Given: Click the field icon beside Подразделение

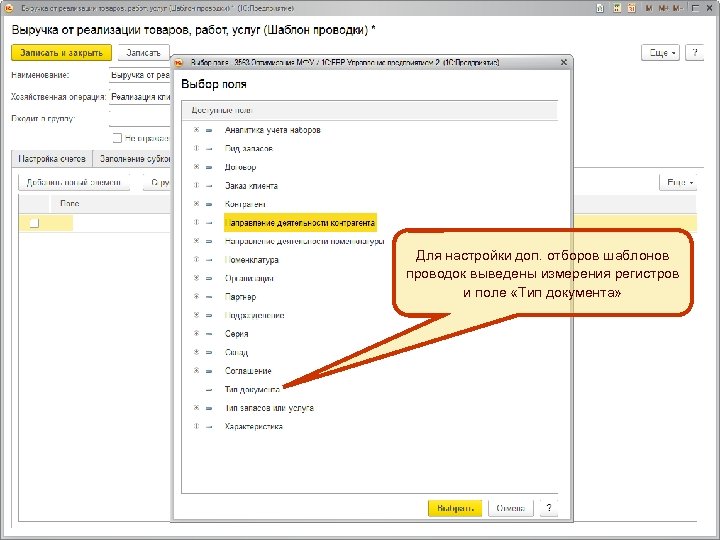Looking at the screenshot, I should tap(209, 315).
